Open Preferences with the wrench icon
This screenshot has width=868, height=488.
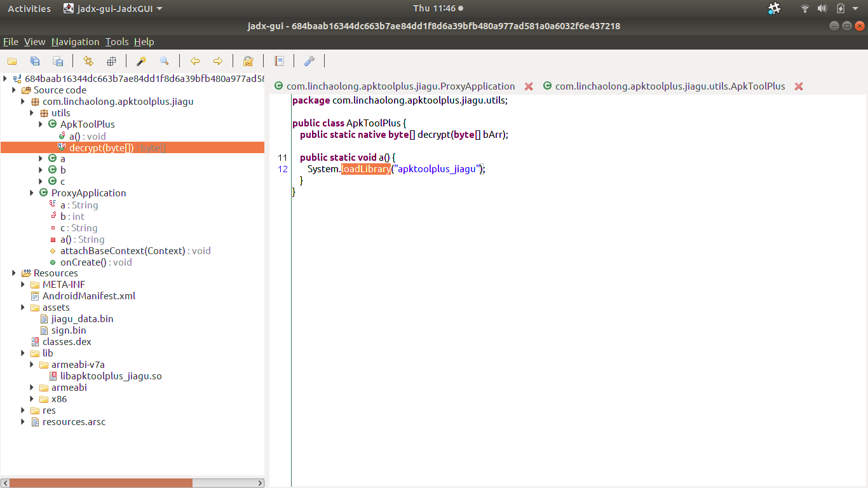[x=309, y=61]
